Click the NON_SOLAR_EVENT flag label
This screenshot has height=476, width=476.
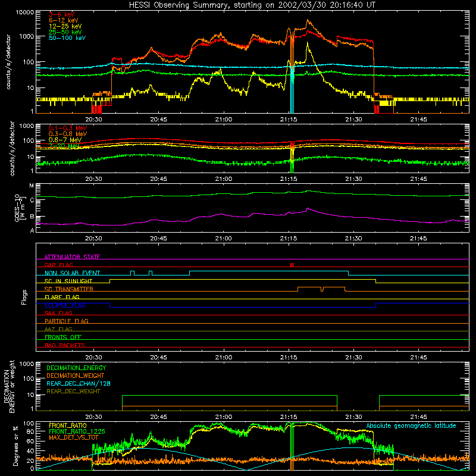[72, 273]
